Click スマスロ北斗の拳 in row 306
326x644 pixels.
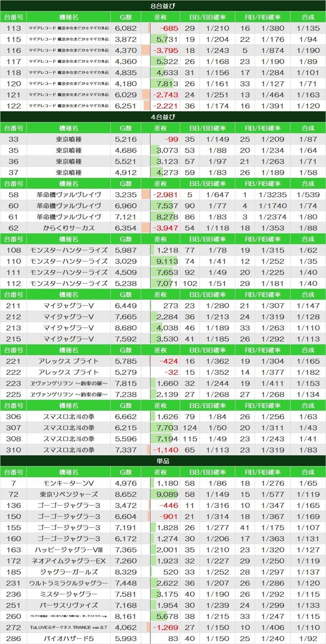point(69,417)
